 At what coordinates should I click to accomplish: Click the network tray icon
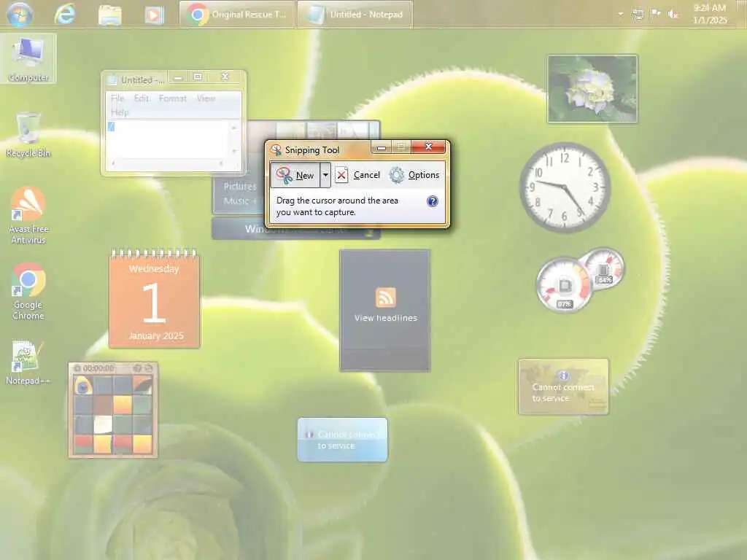pos(638,15)
